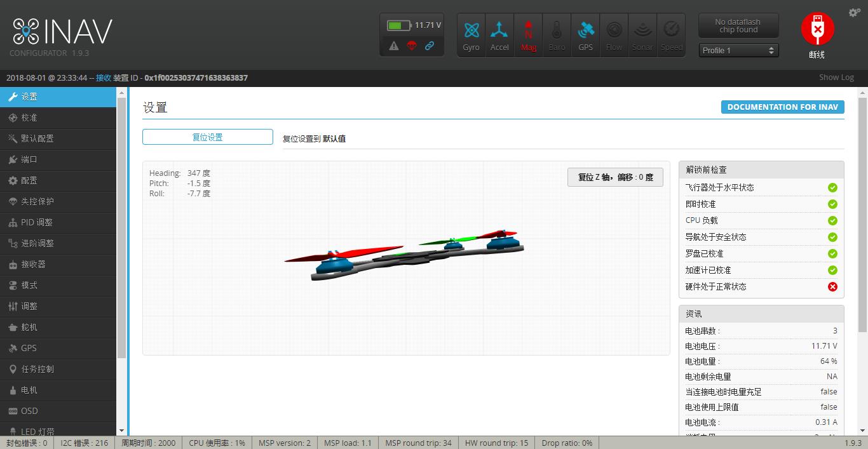This screenshot has height=449, width=868.
Task: Click the 复位 Z 轴 button
Action: click(x=615, y=177)
